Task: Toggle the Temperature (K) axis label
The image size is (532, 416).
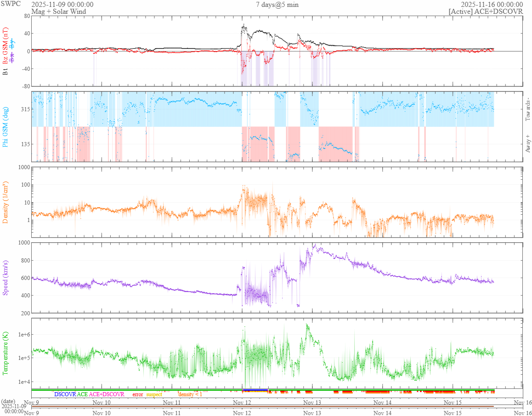Action: [6, 353]
